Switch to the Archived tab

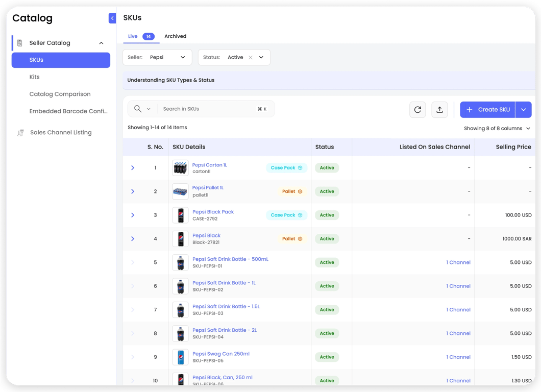(175, 36)
